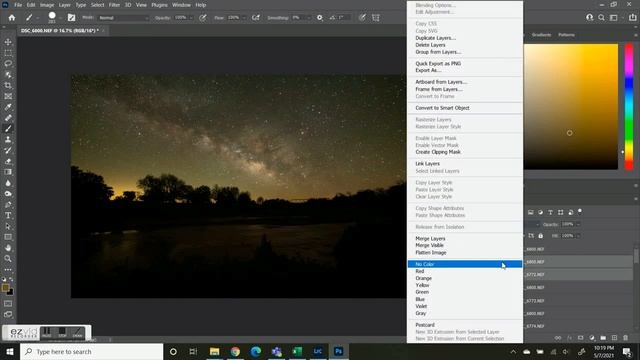Open the Layer menu

click(64, 5)
